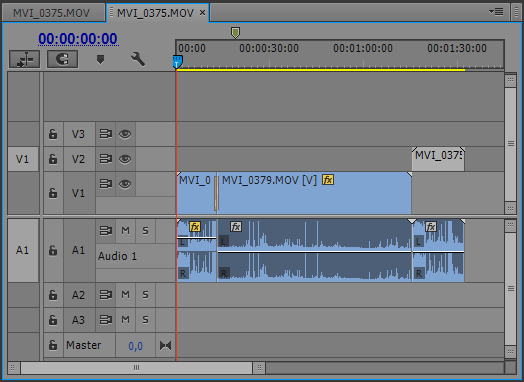524x382 pixels.
Task: Select the A3 track target label
Action: (78, 320)
